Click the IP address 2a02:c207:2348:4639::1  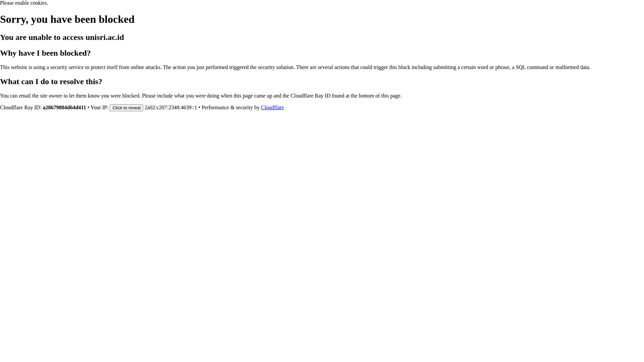171,108
